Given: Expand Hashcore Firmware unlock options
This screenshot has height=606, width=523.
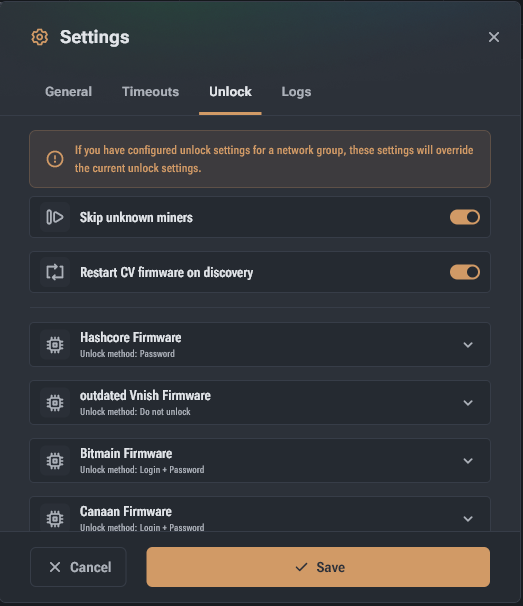Looking at the screenshot, I should (x=468, y=345).
